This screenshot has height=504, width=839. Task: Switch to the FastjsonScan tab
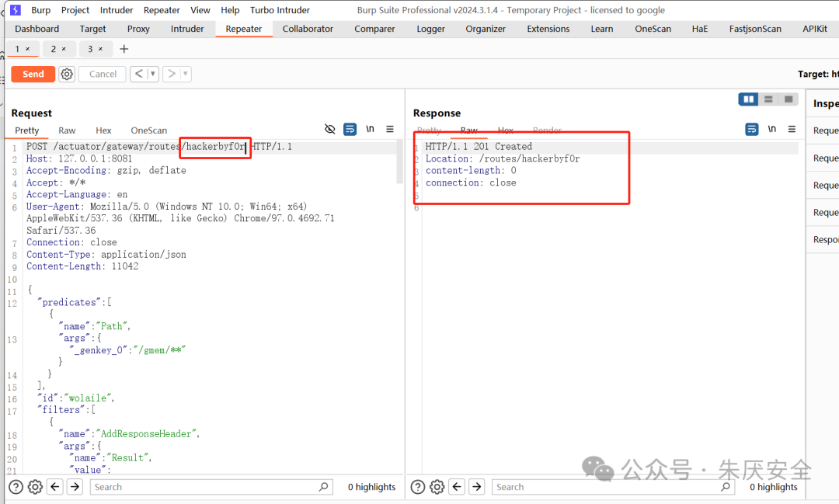(x=755, y=29)
